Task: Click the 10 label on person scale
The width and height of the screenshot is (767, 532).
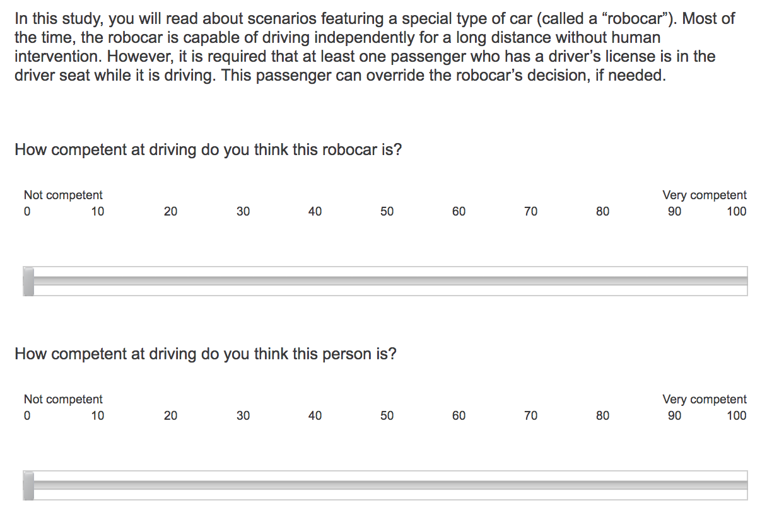Action: pos(98,416)
